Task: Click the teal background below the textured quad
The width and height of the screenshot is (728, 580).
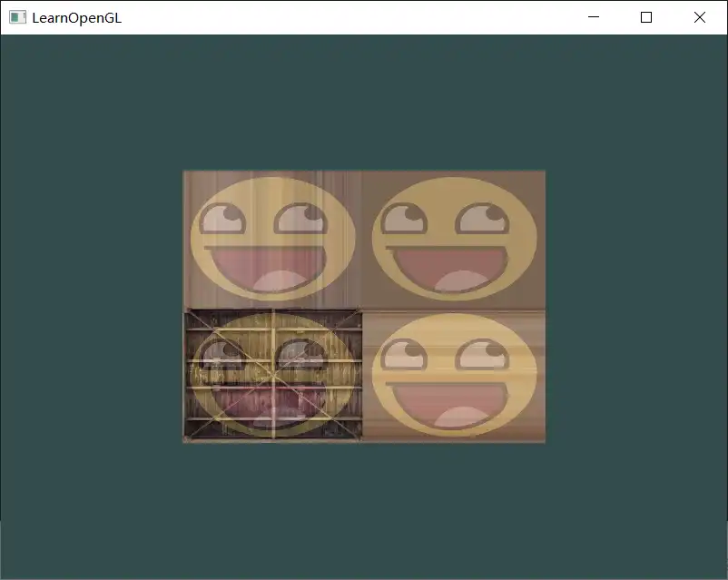Action: click(363, 508)
